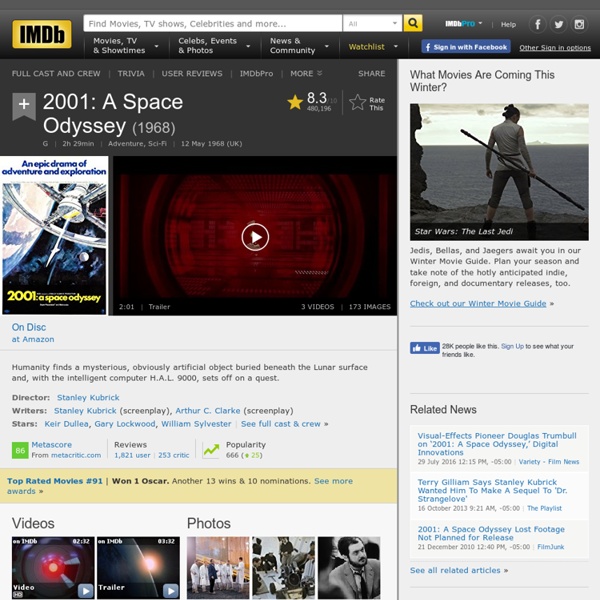Open Lost Footage Not Planned article
This screenshot has height=600, width=600.
(x=491, y=533)
